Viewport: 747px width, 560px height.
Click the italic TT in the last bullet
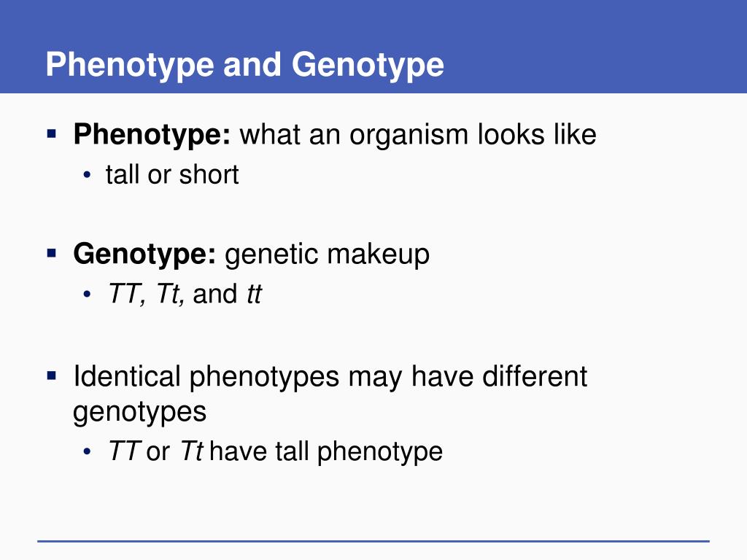[x=124, y=451]
